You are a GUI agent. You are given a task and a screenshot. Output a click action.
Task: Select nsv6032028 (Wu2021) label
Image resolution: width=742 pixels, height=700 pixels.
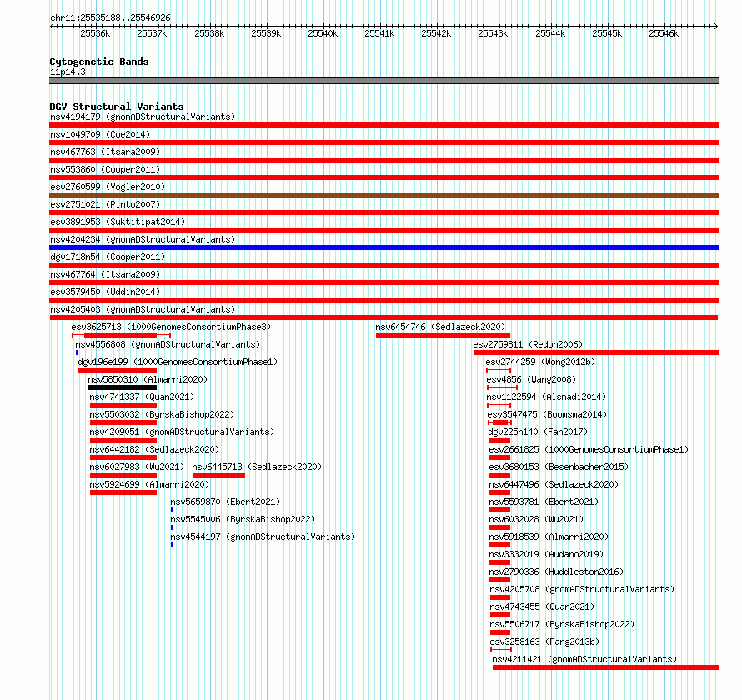pos(536,519)
